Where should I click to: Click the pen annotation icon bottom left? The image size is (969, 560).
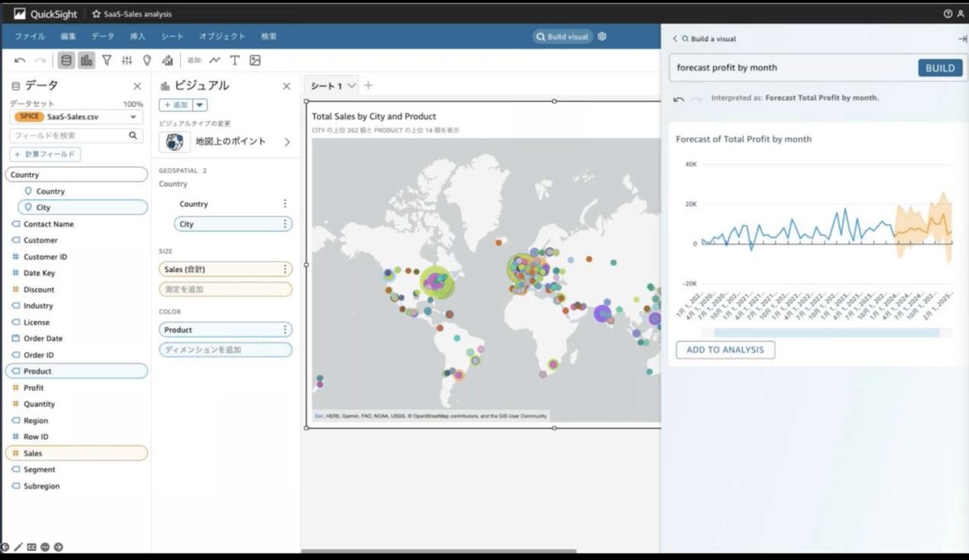pyautogui.click(x=19, y=547)
